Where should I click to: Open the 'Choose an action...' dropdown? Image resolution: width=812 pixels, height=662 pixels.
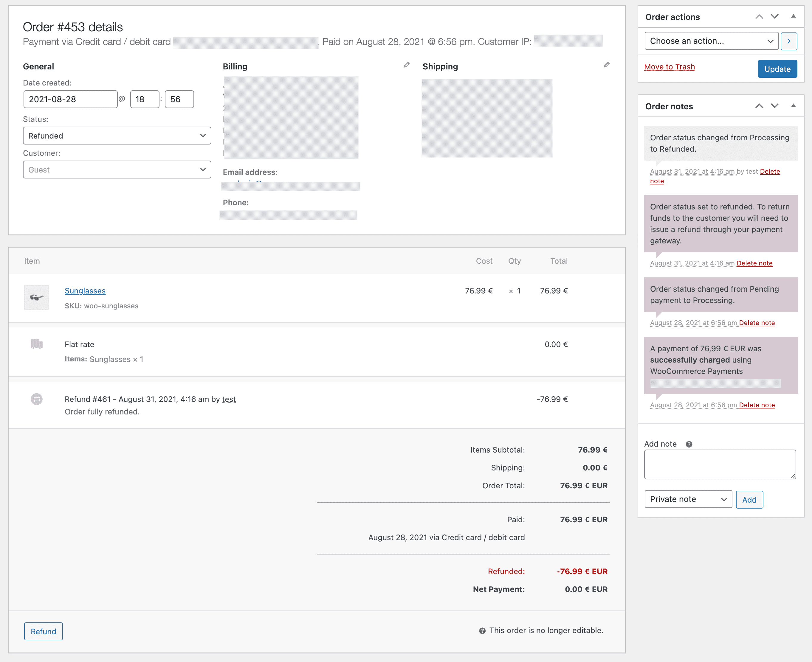coord(711,41)
